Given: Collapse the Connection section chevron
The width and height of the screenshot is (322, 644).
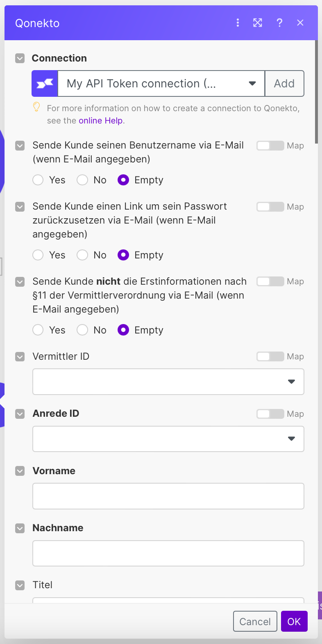Looking at the screenshot, I should [20, 58].
